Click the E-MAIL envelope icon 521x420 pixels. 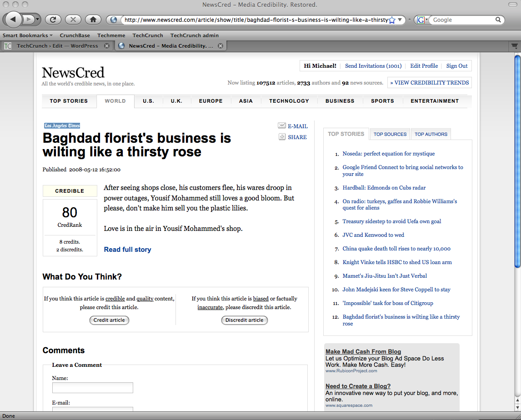[282, 126]
